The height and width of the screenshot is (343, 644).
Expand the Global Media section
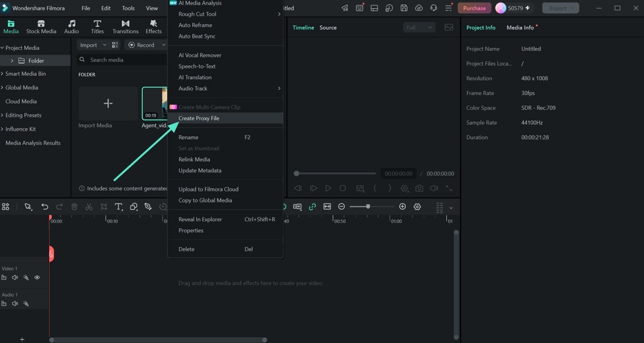[x=2, y=88]
